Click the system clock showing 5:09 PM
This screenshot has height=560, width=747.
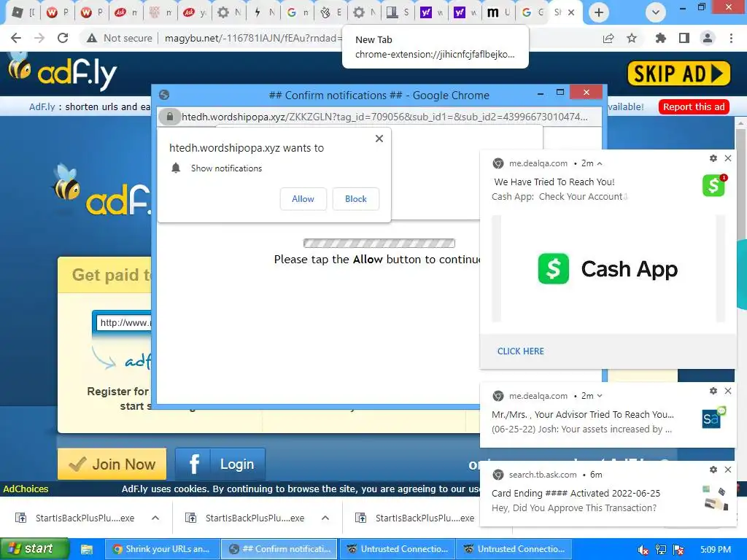716,550
